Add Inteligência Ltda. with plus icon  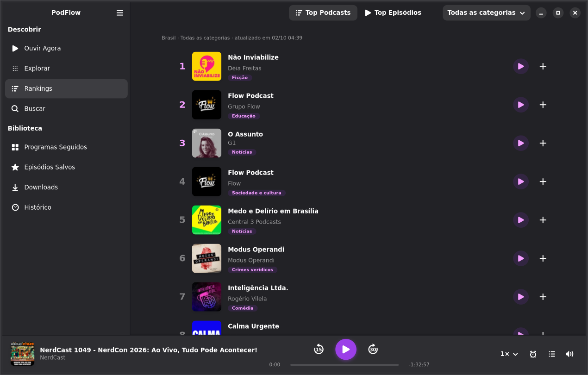(x=543, y=297)
